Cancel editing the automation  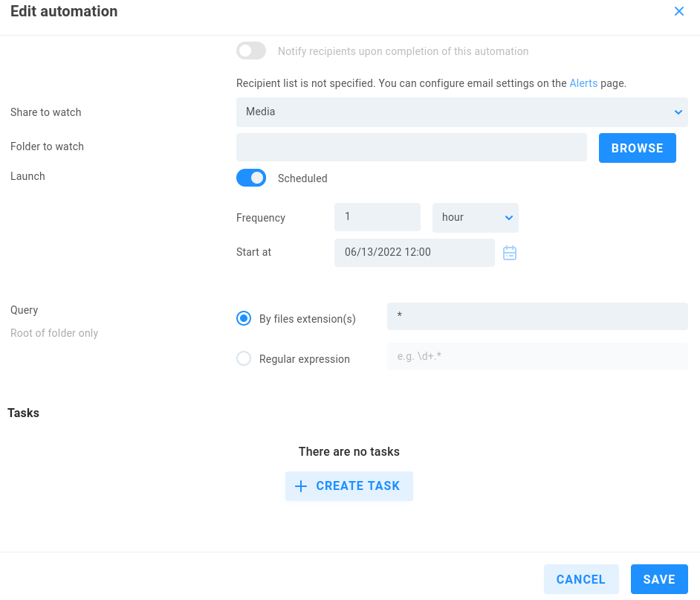(x=581, y=579)
